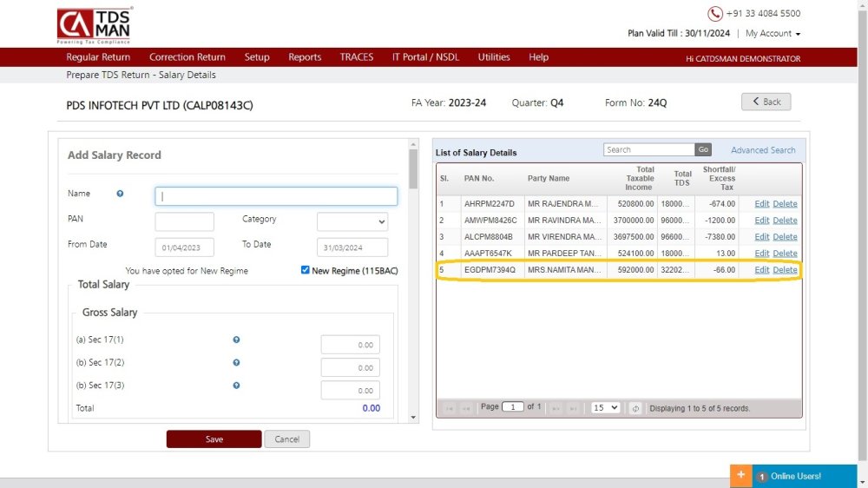868x488 pixels.
Task: Click Edit for MRS.NAMITA record
Action: [x=761, y=270]
